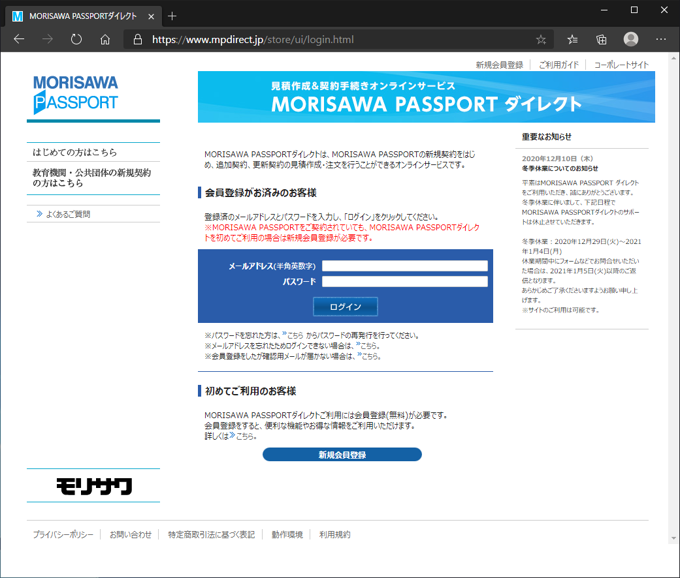Open 教育機関・公共団体の新規契約 menu item

(x=92, y=178)
